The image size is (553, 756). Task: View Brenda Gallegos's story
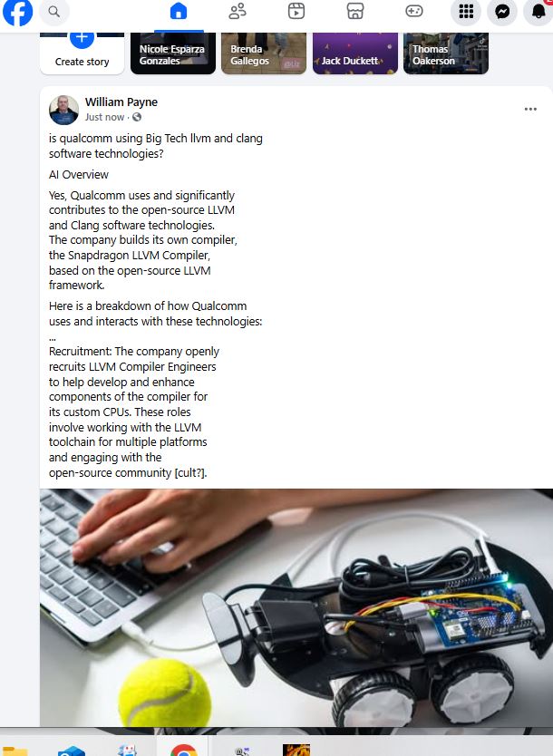[264, 53]
